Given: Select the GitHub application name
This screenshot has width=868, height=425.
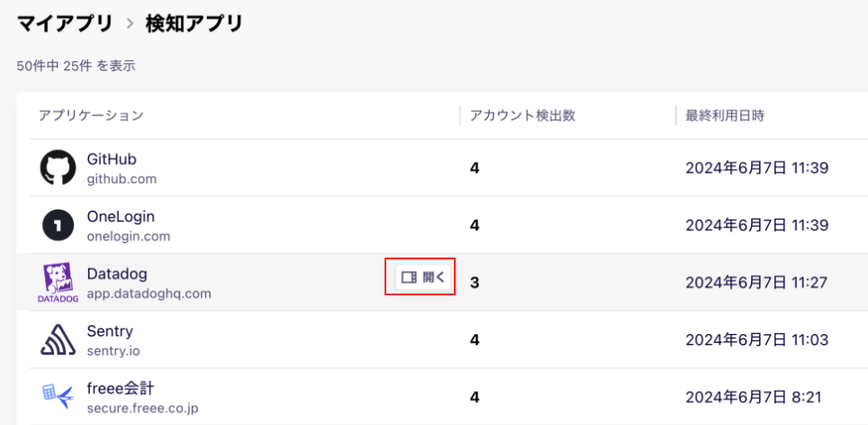Looking at the screenshot, I should click(x=112, y=158).
